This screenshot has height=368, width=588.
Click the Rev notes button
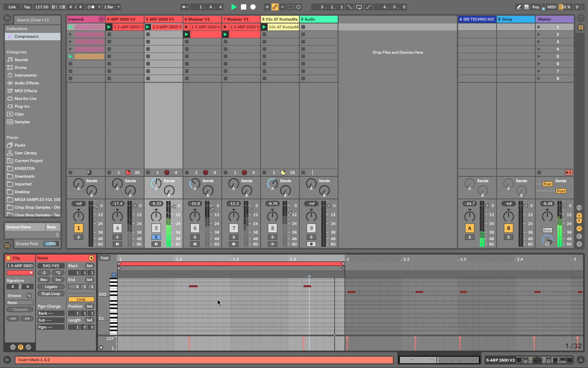pos(44,280)
